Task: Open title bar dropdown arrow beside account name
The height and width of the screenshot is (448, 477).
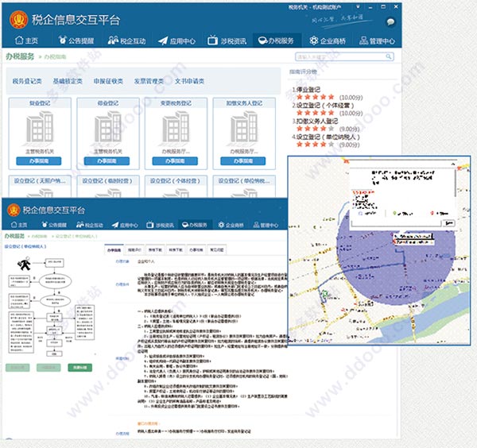Action: pos(358,6)
